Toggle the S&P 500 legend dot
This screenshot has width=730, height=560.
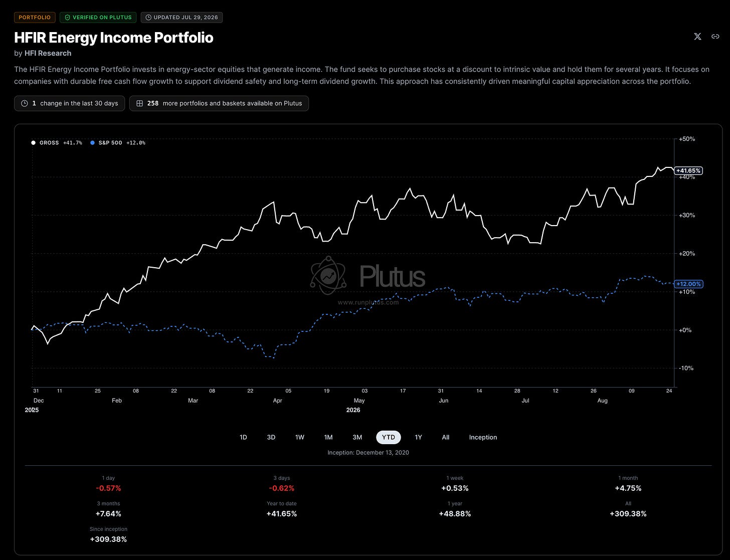coord(93,143)
